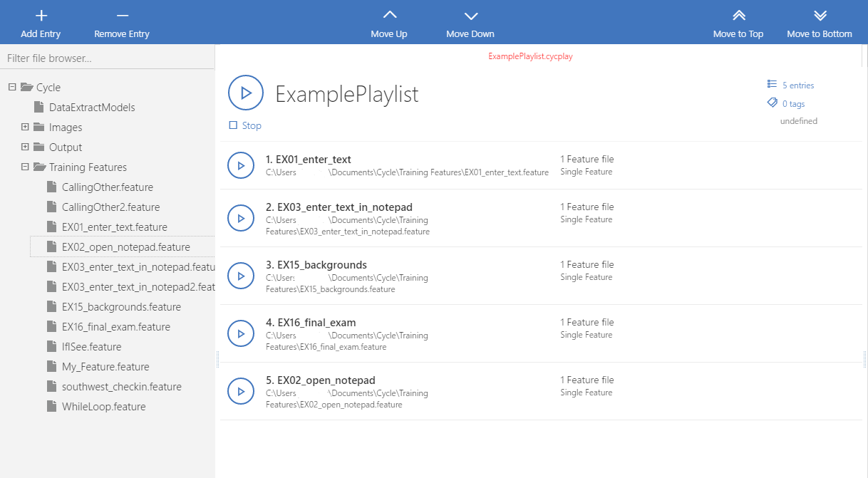Click the Move to Top double-chevron icon
Viewport: 868px width, 478px height.
[x=738, y=14]
